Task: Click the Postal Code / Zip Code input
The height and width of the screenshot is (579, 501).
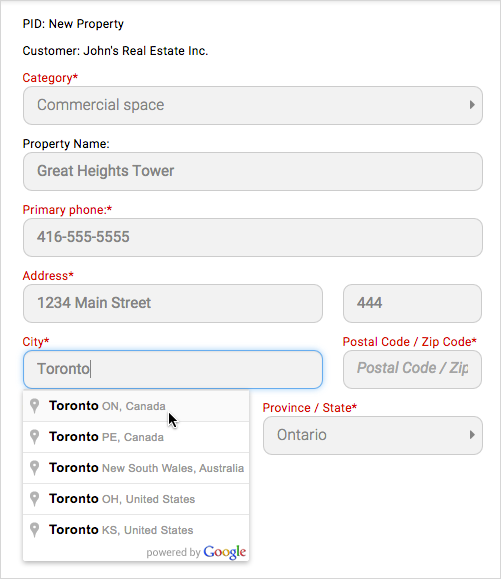Action: click(x=412, y=369)
